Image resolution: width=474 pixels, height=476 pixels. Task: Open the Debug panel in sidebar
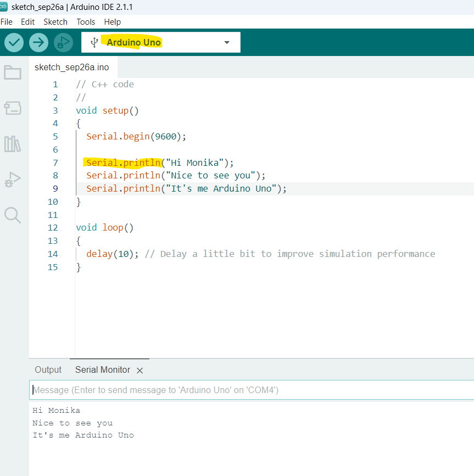coord(13,180)
